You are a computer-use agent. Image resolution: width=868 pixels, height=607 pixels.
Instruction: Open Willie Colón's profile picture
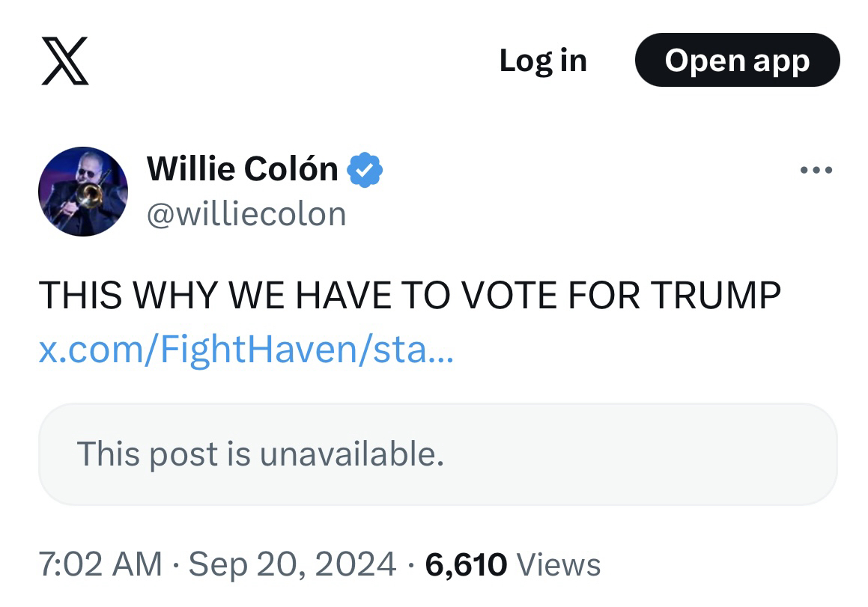(83, 192)
